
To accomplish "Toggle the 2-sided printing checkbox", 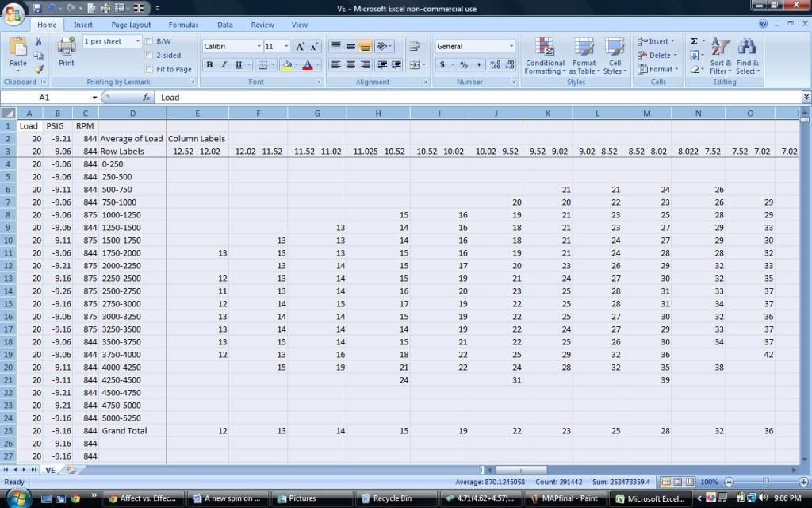I will click(149, 55).
